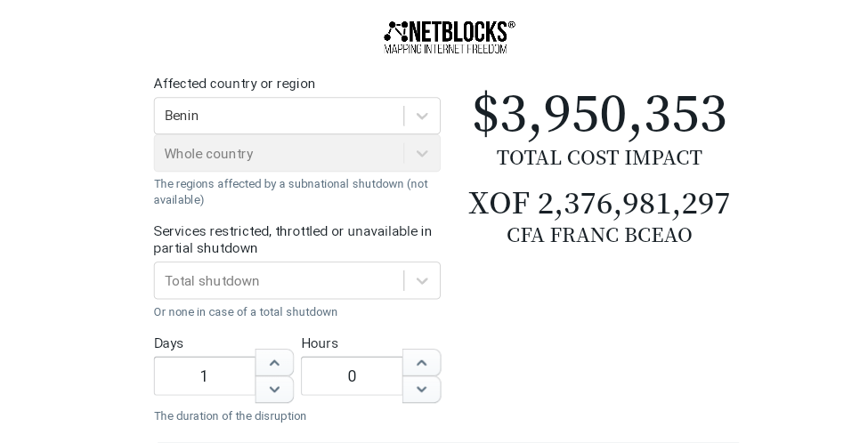Click the XOF 2,376,981,297 amount

coord(599,204)
